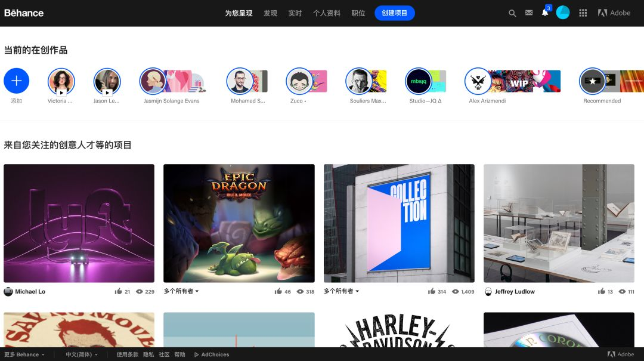The width and height of the screenshot is (644, 361).
Task: View Victoria's work-in-progress story
Action: pyautogui.click(x=61, y=81)
